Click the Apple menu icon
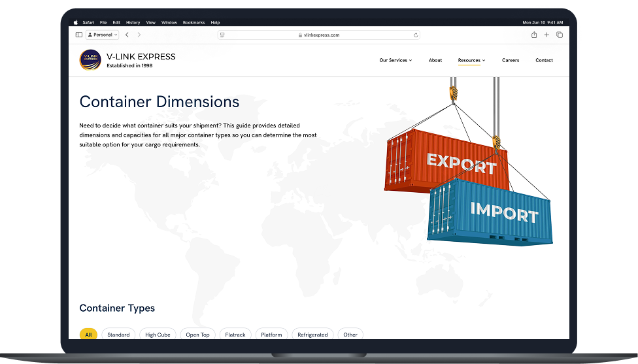The width and height of the screenshot is (638, 364). click(x=75, y=22)
